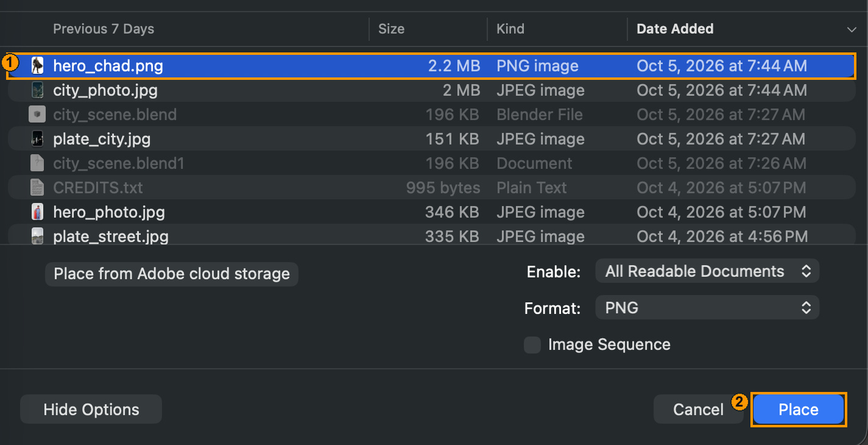
Task: Sort files by the Size column
Action: tap(391, 29)
